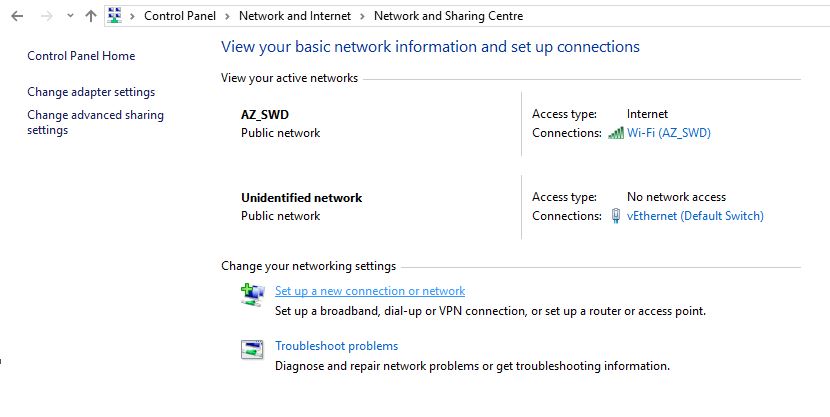Click the Forward arrow navigation button
Viewport: 830px width, 417px height.
pyautogui.click(x=47, y=16)
